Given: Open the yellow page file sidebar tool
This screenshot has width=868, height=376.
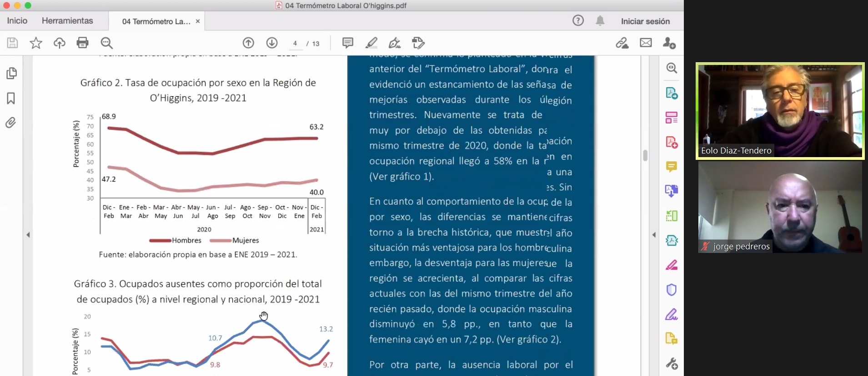Looking at the screenshot, I should pos(672,339).
